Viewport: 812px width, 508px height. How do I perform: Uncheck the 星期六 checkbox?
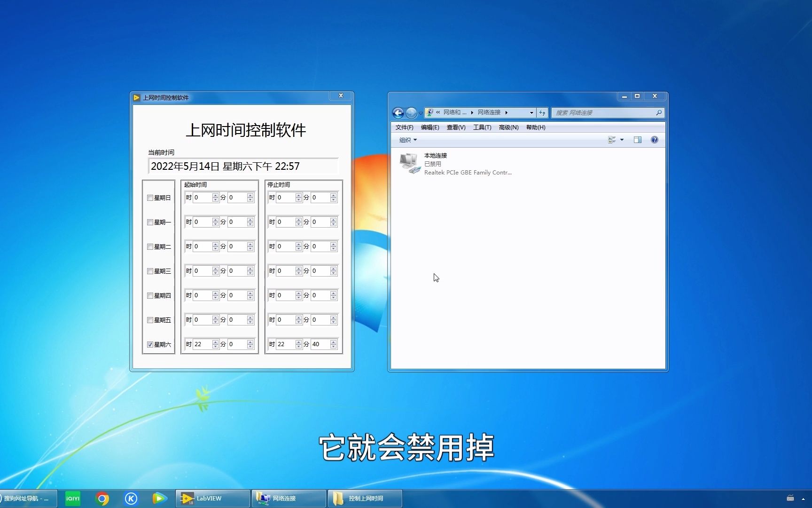150,344
